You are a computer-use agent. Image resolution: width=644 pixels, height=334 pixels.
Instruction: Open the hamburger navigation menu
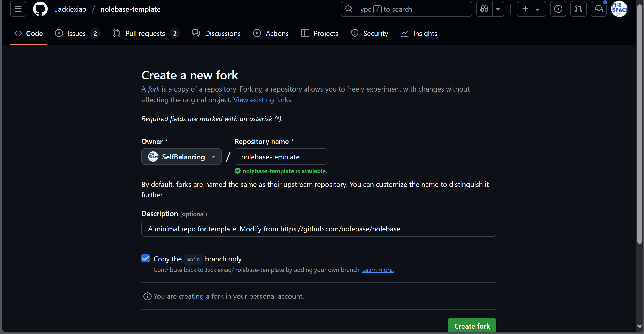tap(18, 9)
